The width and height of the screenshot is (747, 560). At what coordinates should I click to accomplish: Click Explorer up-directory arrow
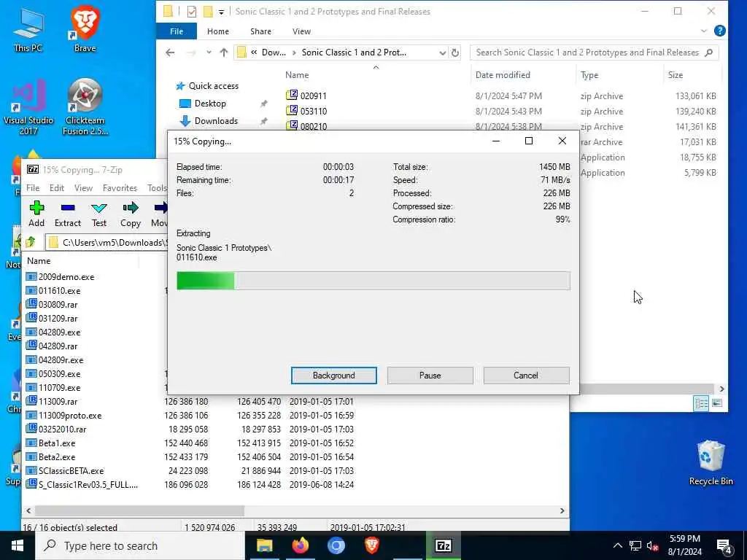[223, 52]
